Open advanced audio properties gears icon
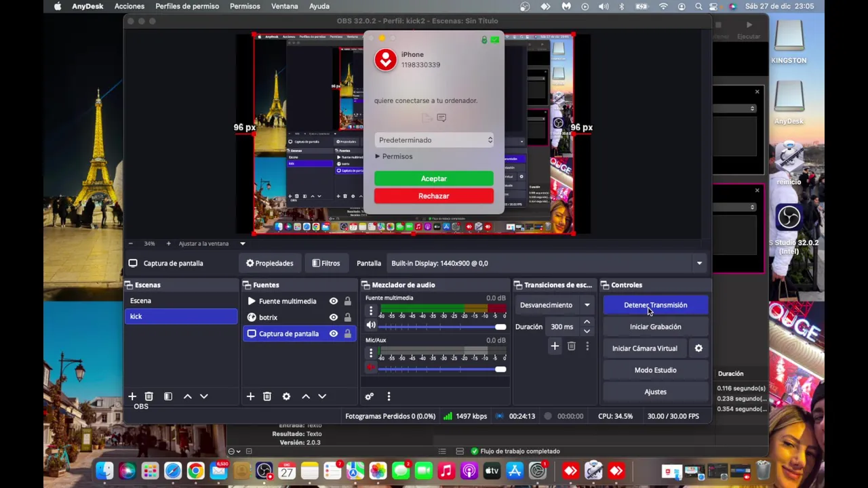Image resolution: width=868 pixels, height=488 pixels. (x=369, y=396)
